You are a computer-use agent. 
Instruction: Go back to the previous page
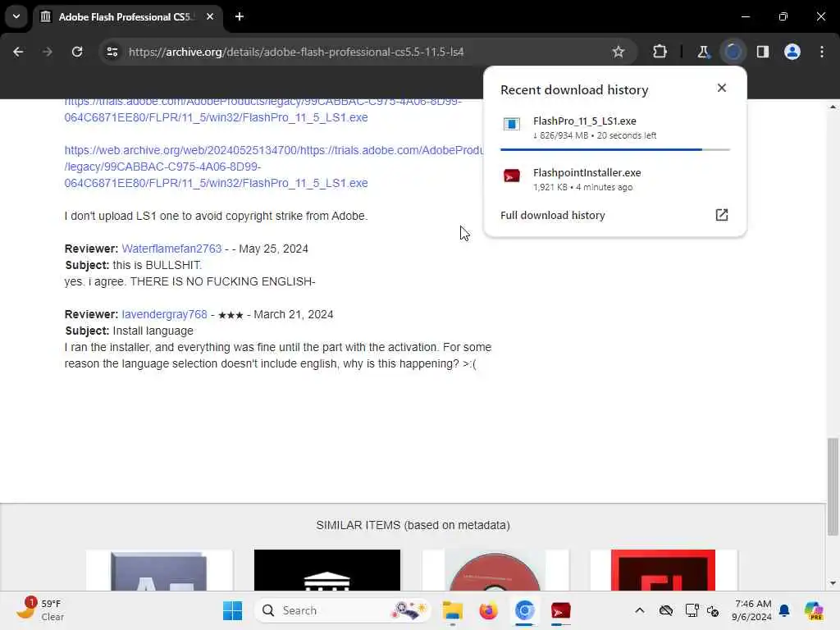18,52
